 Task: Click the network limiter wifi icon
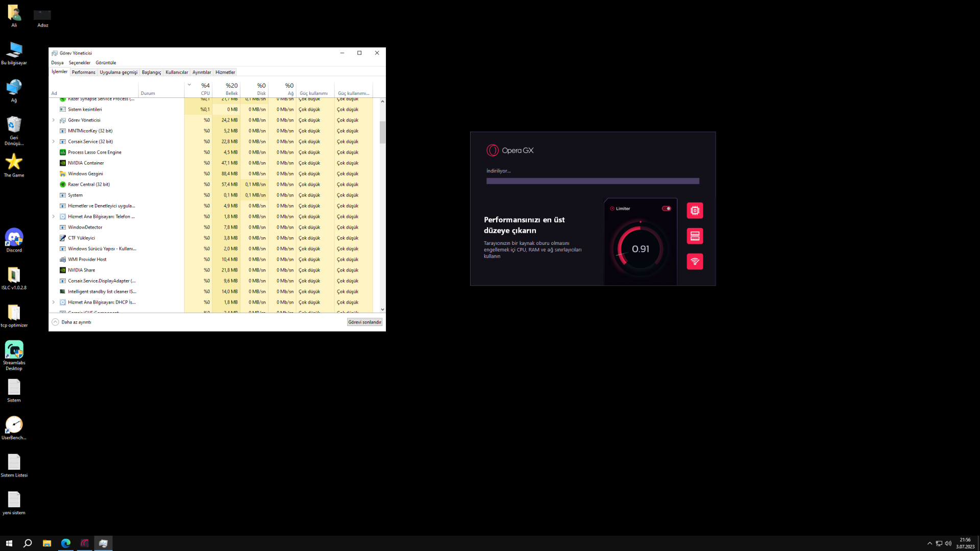click(695, 262)
